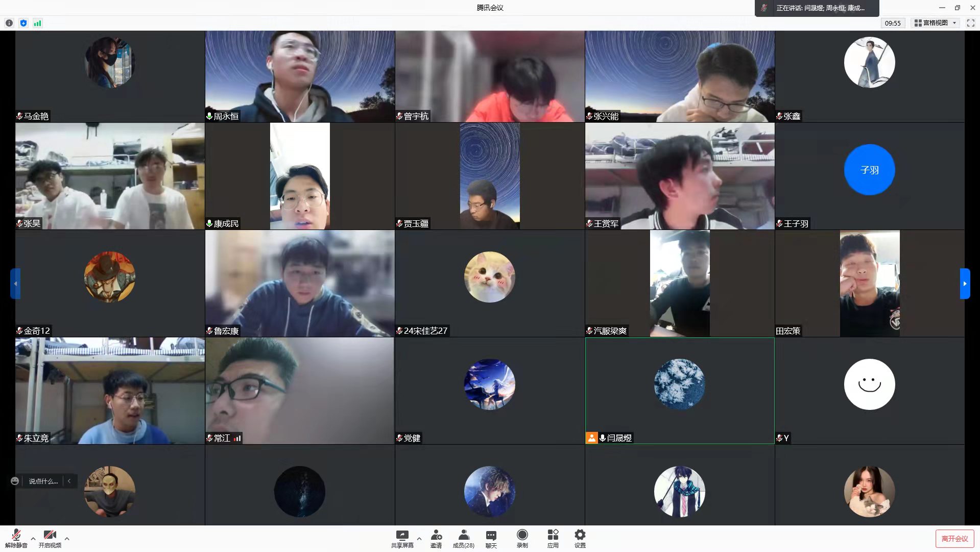Unmute microphone with 解除静音

coord(16,538)
